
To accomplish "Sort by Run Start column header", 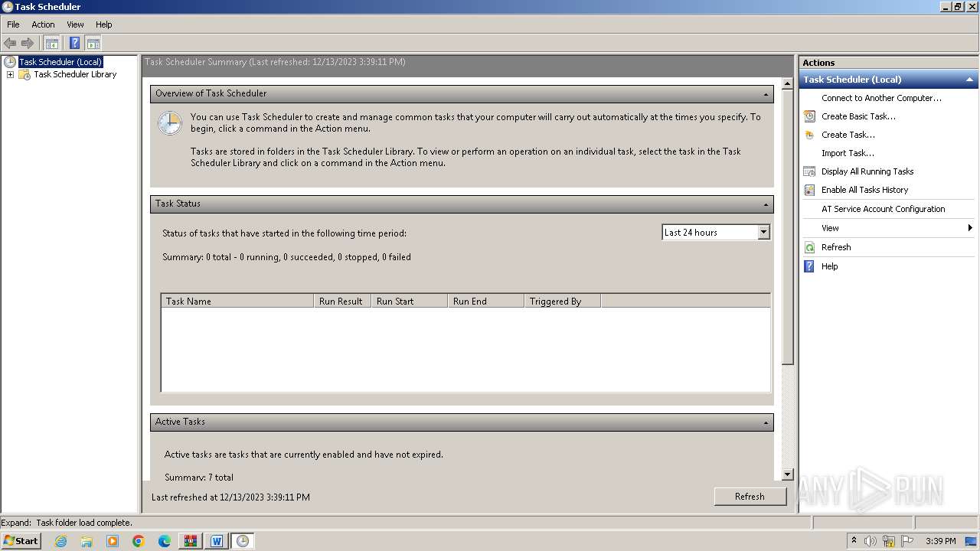I will (409, 301).
